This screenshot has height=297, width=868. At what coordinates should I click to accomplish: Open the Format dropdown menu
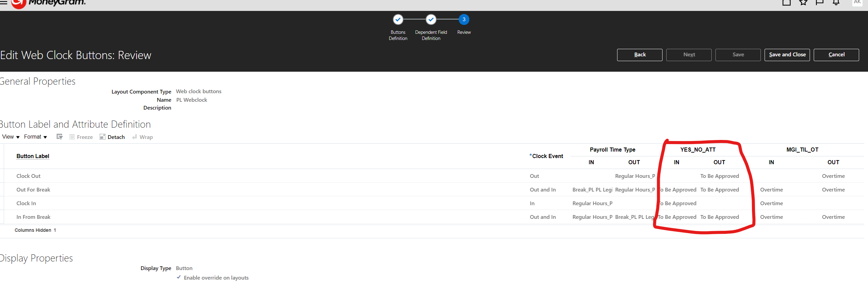click(x=35, y=137)
